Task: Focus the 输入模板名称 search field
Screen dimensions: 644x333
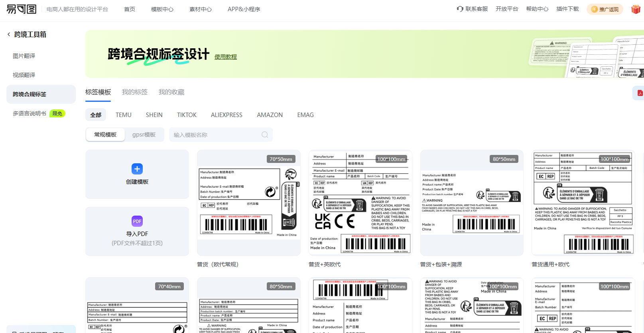Action: pyautogui.click(x=215, y=135)
